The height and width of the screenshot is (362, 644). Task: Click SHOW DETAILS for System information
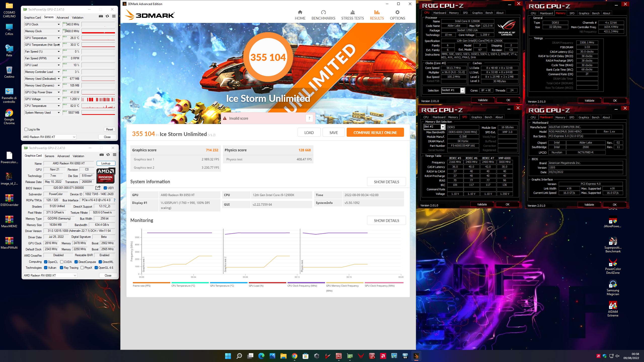(386, 182)
